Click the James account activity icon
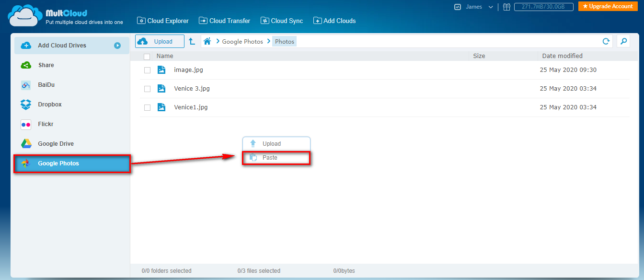This screenshot has height=280, width=644. 457,7
